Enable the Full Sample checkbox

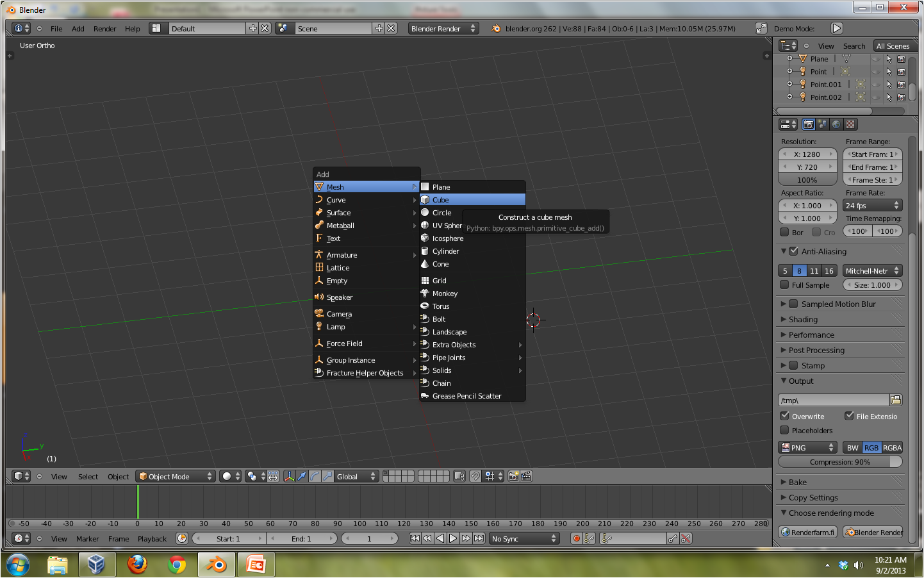click(784, 285)
